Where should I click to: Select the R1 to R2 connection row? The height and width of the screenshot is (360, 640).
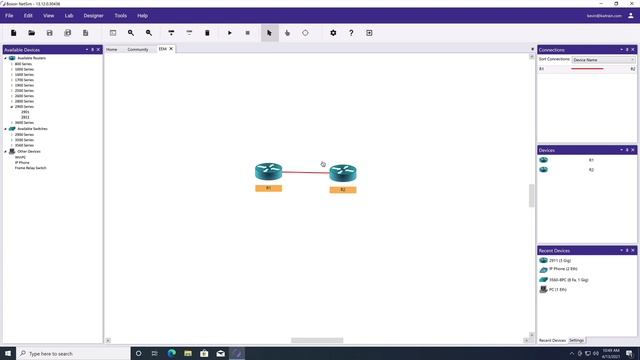click(x=587, y=69)
